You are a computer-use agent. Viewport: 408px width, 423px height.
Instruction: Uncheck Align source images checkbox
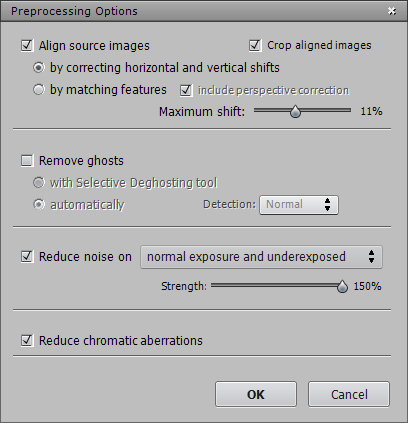(27, 45)
